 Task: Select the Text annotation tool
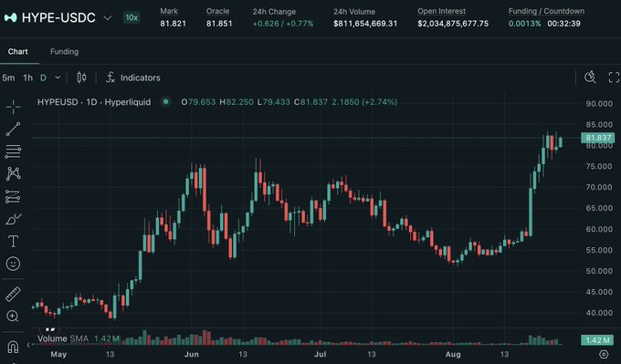(13, 241)
